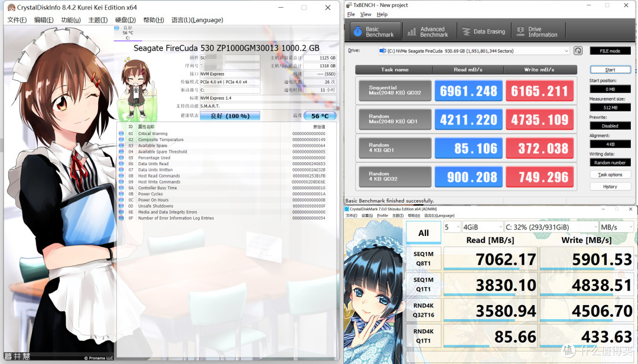Open the CrystalDiskInfo 主题(T) menu

point(97,20)
